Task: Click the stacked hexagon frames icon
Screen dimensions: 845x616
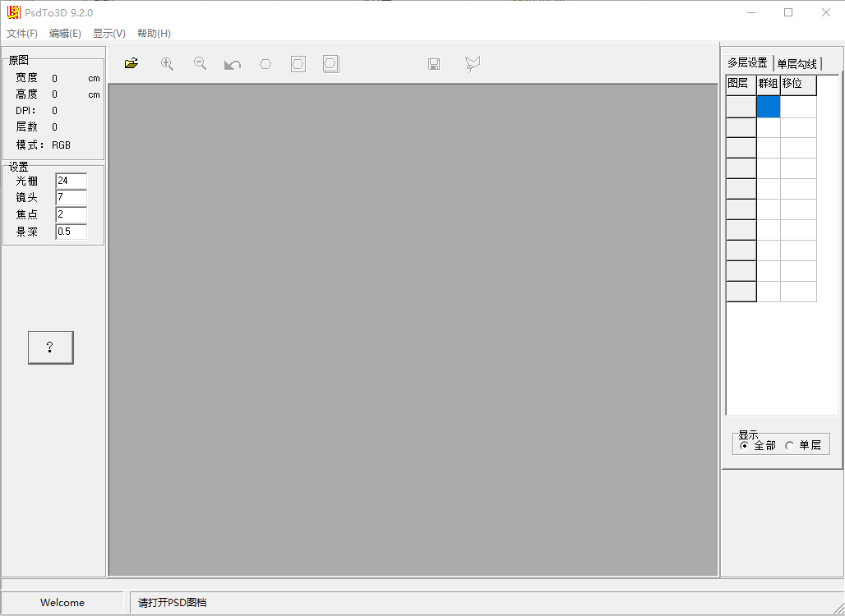Action: (x=331, y=64)
